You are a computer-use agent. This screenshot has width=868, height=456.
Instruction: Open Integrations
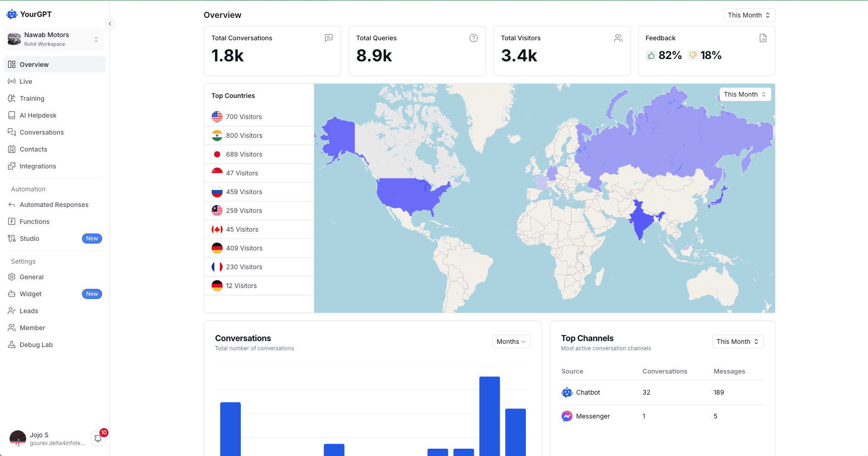[55, 166]
